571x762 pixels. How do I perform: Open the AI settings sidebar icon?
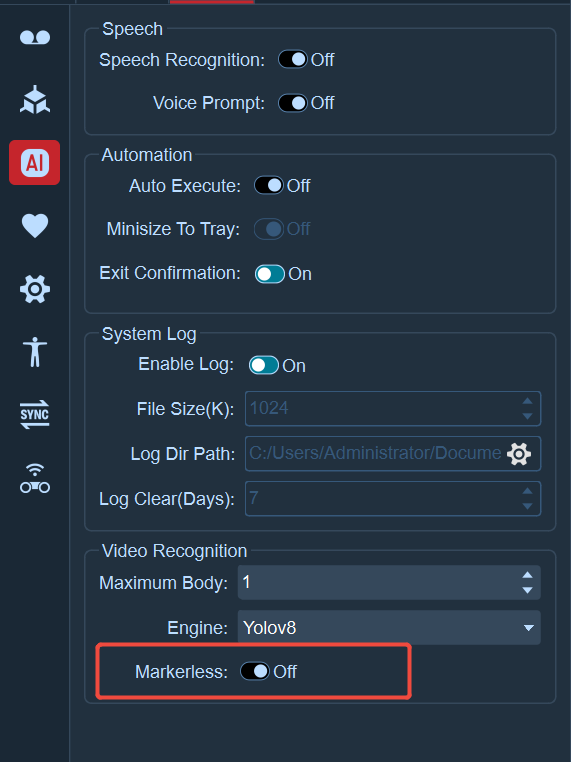click(x=35, y=162)
